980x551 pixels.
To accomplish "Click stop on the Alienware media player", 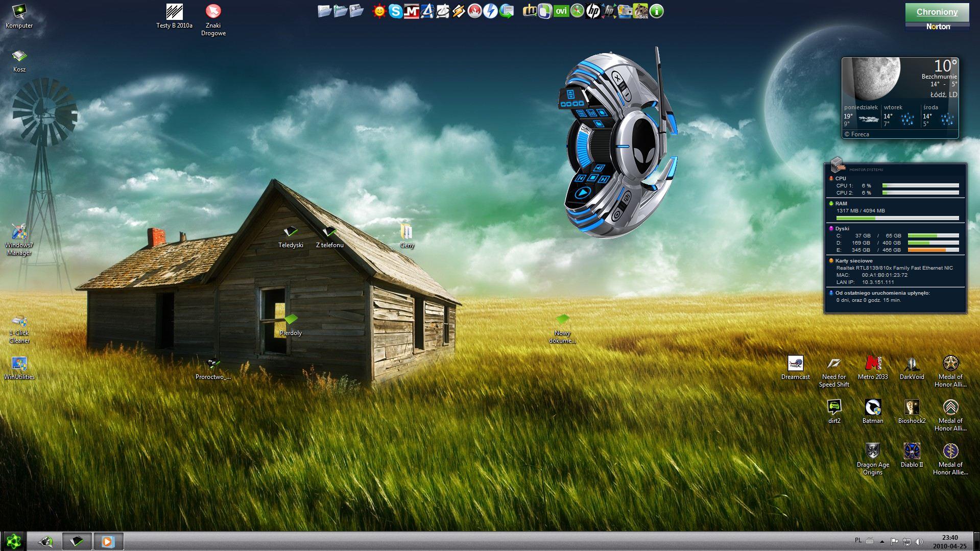I will coord(592,178).
